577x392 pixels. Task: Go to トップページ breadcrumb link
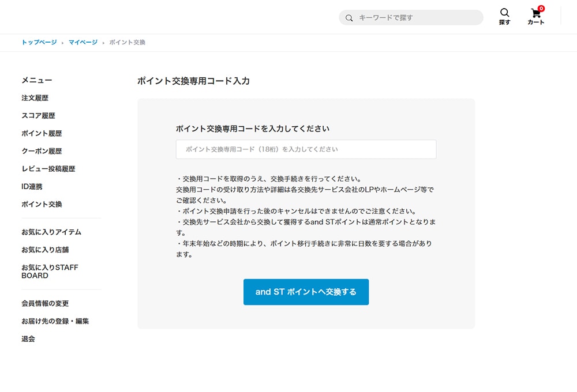coord(39,43)
